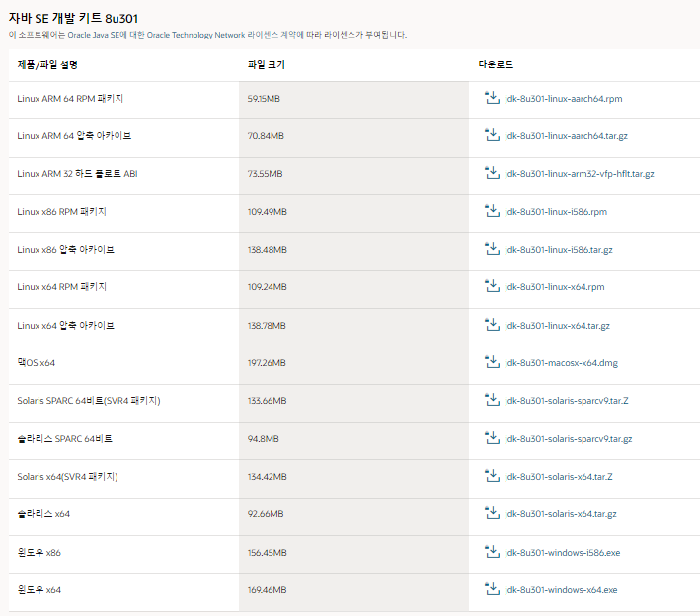700x616 pixels.
Task: Click download icon for macosx-x64.dmg
Action: pyautogui.click(x=492, y=362)
